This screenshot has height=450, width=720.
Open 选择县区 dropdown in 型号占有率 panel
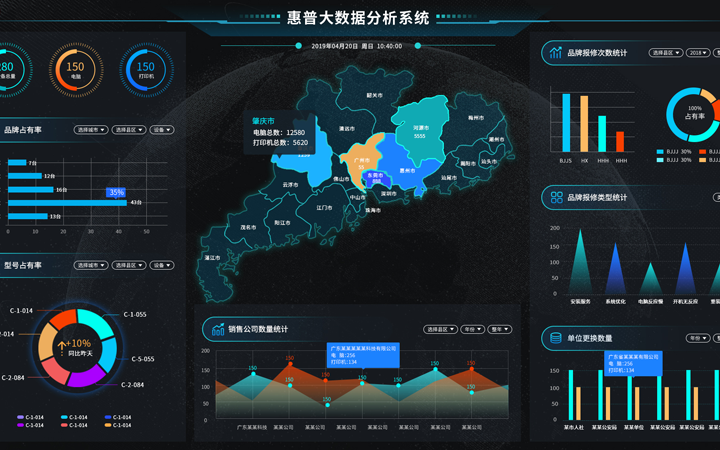coord(129,265)
